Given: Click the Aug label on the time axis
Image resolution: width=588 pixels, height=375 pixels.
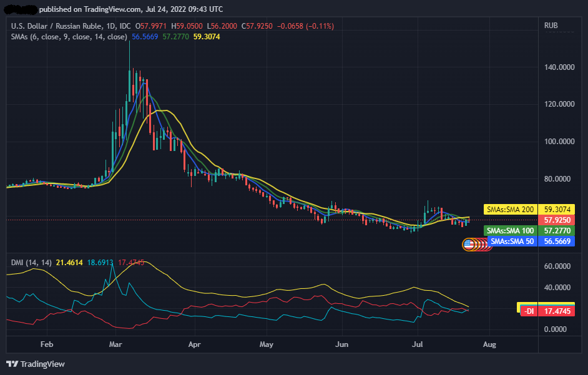Looking at the screenshot, I should point(490,344).
